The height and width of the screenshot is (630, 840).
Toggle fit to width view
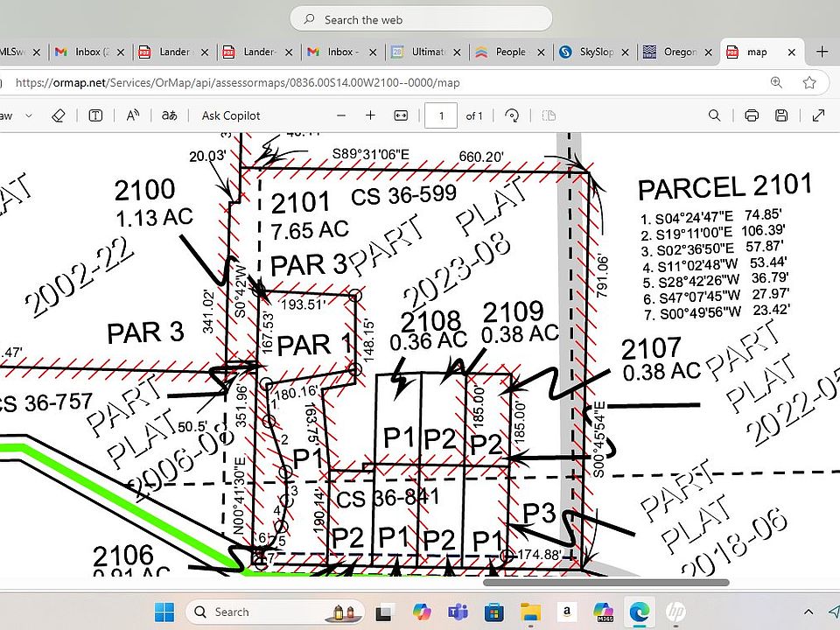(x=401, y=115)
